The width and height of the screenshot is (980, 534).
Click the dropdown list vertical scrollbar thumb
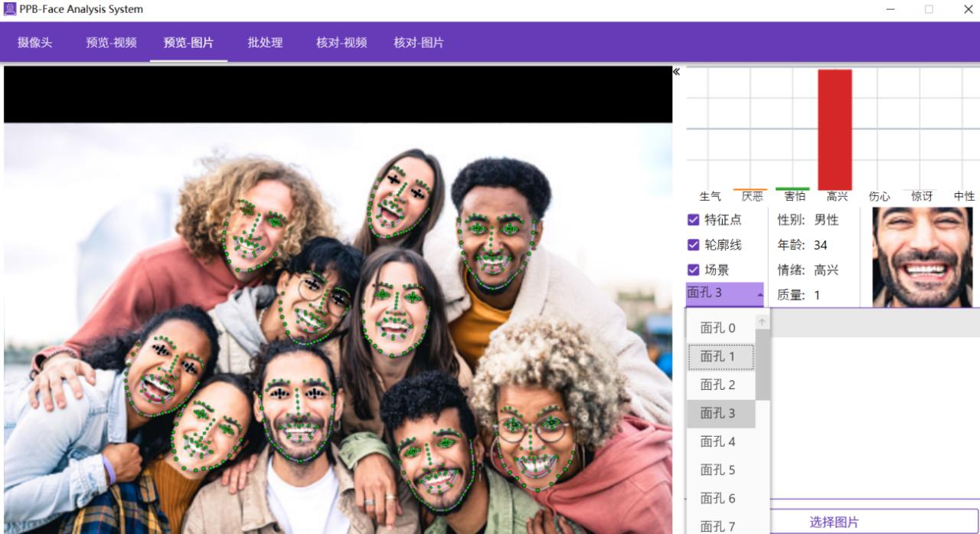tap(763, 364)
